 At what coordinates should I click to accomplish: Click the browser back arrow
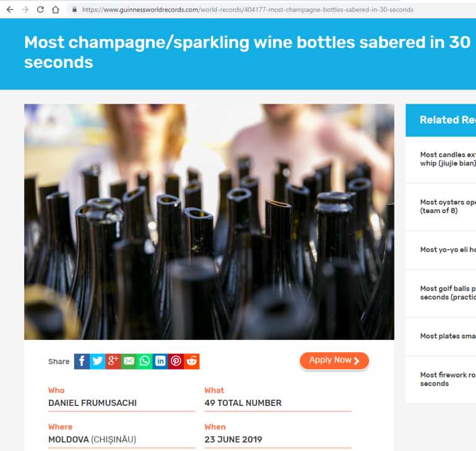click(9, 10)
